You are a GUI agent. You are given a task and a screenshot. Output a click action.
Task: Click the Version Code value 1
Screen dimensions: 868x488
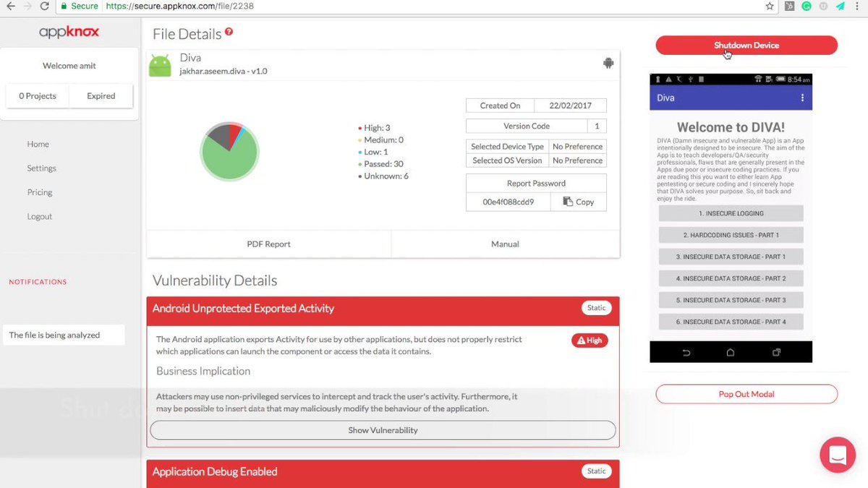(x=597, y=126)
